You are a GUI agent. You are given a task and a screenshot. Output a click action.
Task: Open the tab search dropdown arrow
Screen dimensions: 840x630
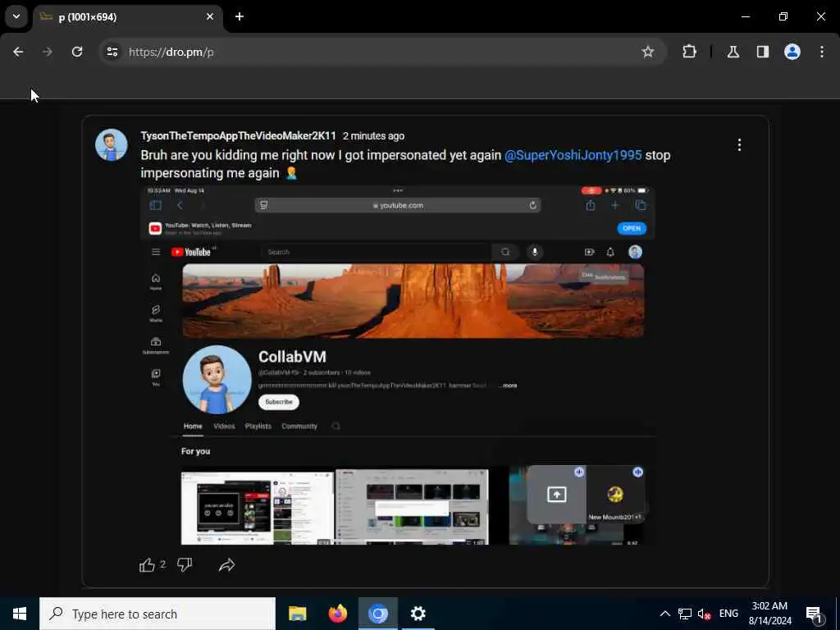pos(16,16)
